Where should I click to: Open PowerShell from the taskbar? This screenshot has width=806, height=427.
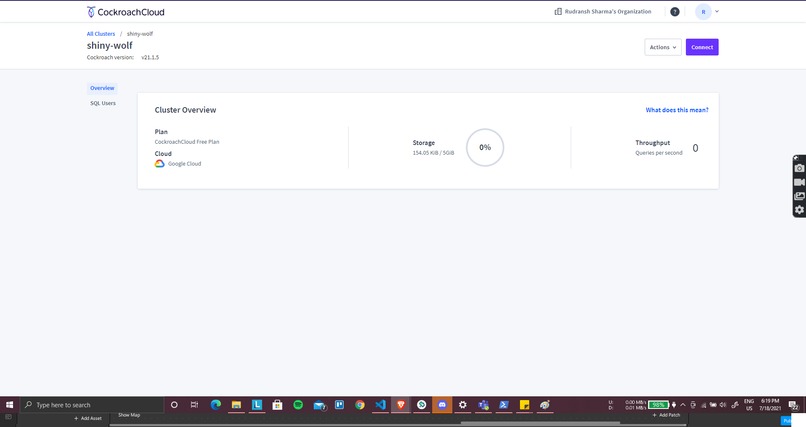(504, 405)
